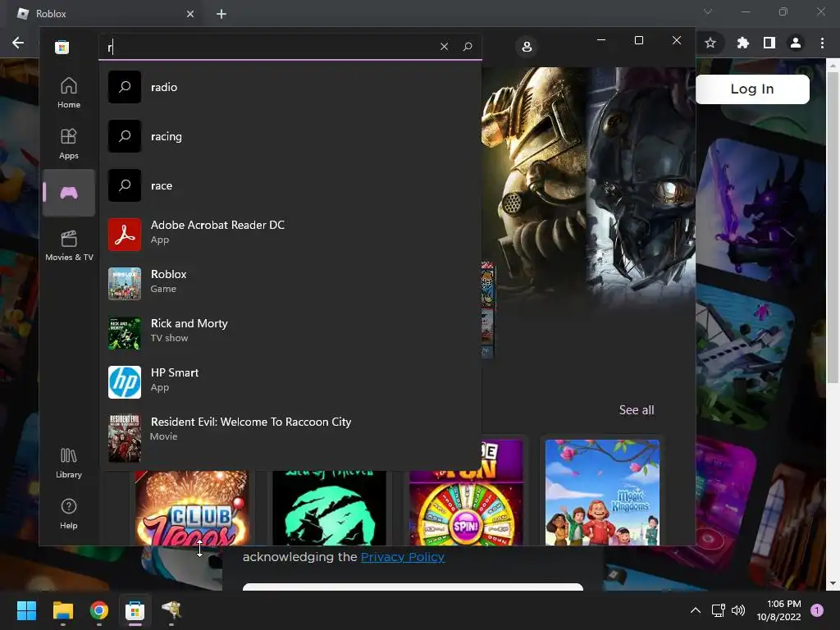Image resolution: width=840 pixels, height=630 pixels.
Task: Open the HP Smart App result
Action: [x=290, y=382]
